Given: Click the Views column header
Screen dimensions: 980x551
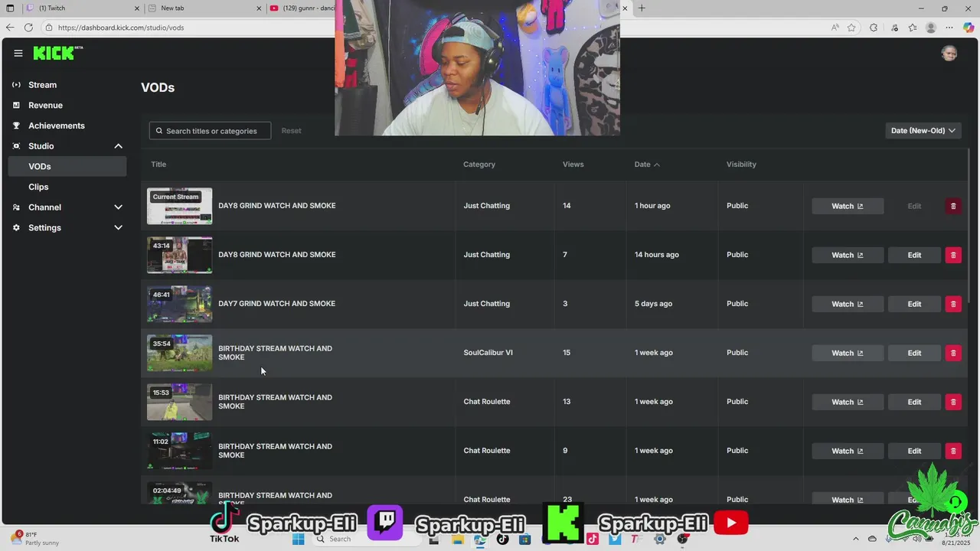Looking at the screenshot, I should tap(573, 165).
